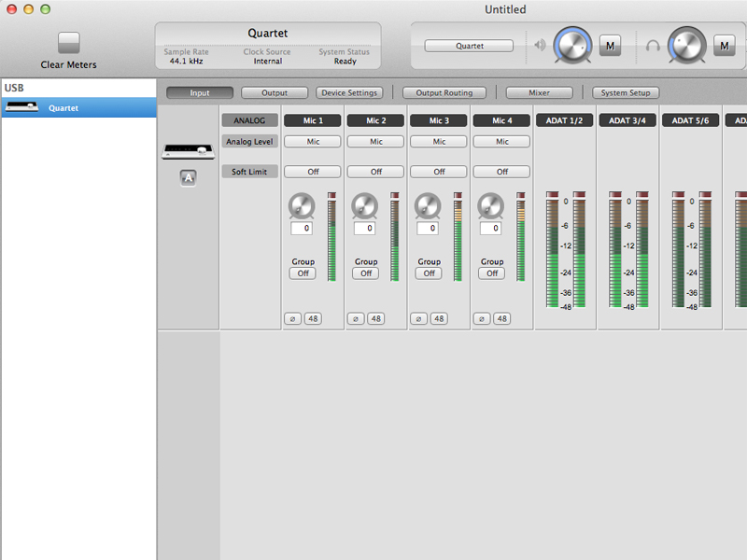Image resolution: width=747 pixels, height=560 pixels.
Task: Enable 48V phantom power on Mic 2
Action: click(x=376, y=318)
